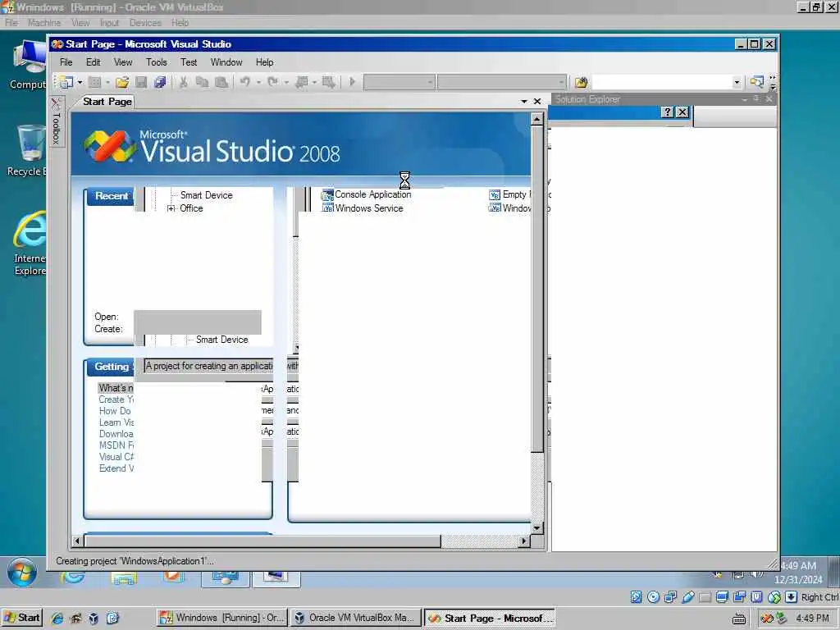Open the VirtualBox Machine menu
This screenshot has height=630, width=840.
coord(44,23)
